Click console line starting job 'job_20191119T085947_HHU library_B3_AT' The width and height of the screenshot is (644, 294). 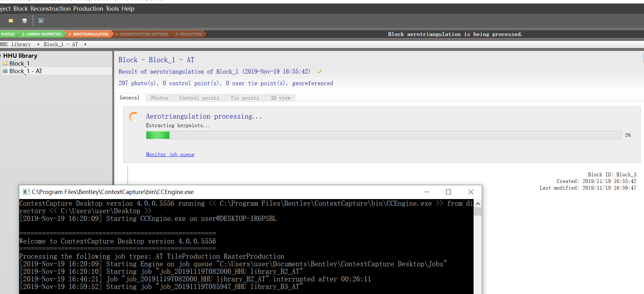pos(161,287)
